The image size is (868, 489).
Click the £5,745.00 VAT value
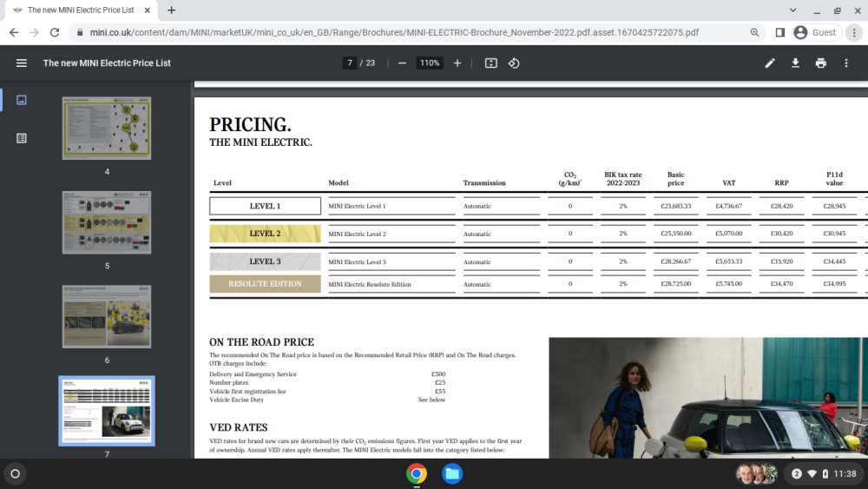point(729,284)
